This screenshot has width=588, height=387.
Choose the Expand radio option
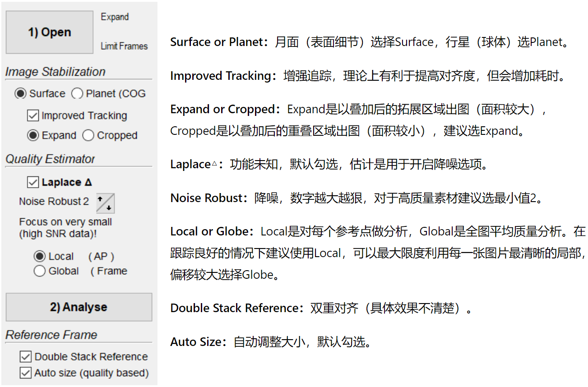[x=33, y=135]
